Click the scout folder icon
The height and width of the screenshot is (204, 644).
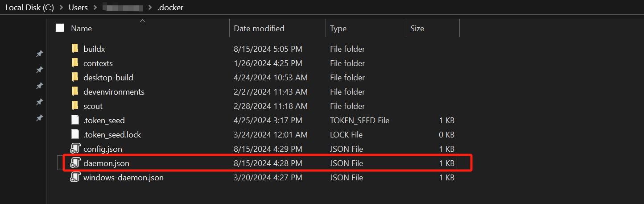pyautogui.click(x=75, y=106)
